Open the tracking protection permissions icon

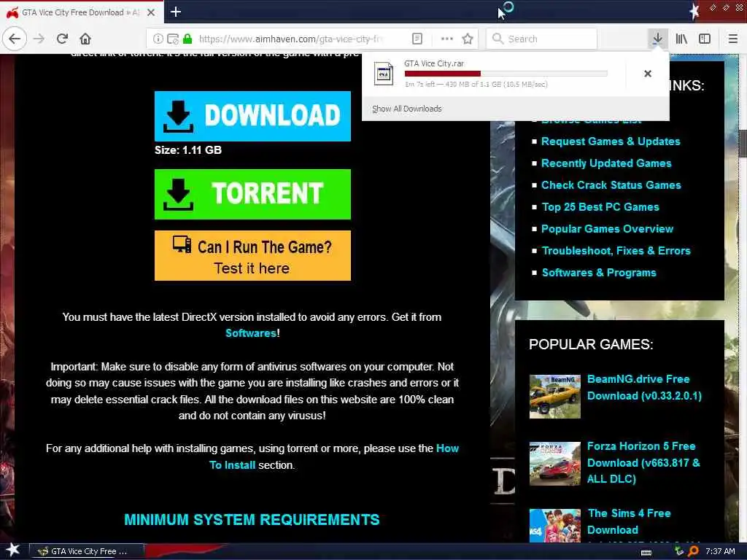coord(173,39)
